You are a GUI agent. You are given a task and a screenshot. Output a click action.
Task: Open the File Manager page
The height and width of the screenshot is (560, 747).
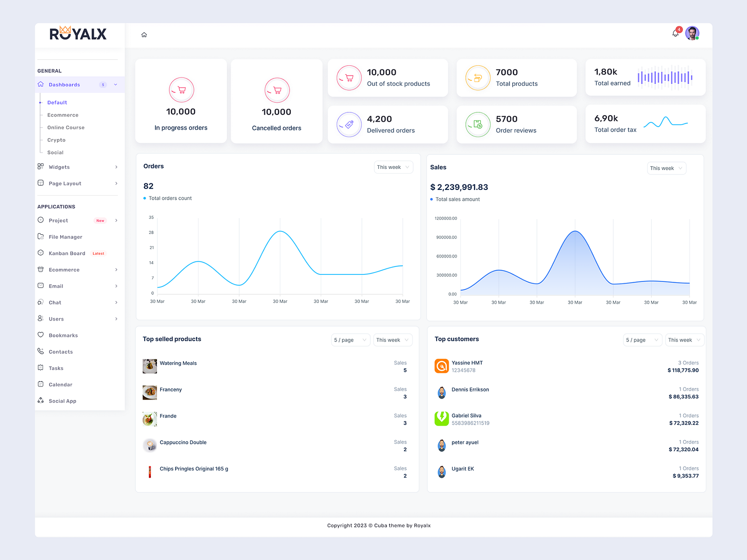65,237
